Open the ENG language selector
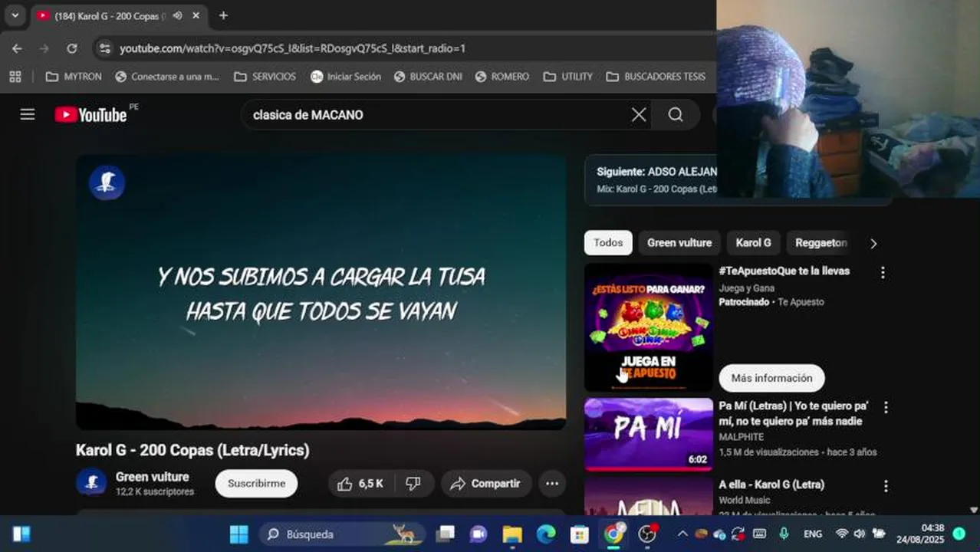 coord(813,534)
